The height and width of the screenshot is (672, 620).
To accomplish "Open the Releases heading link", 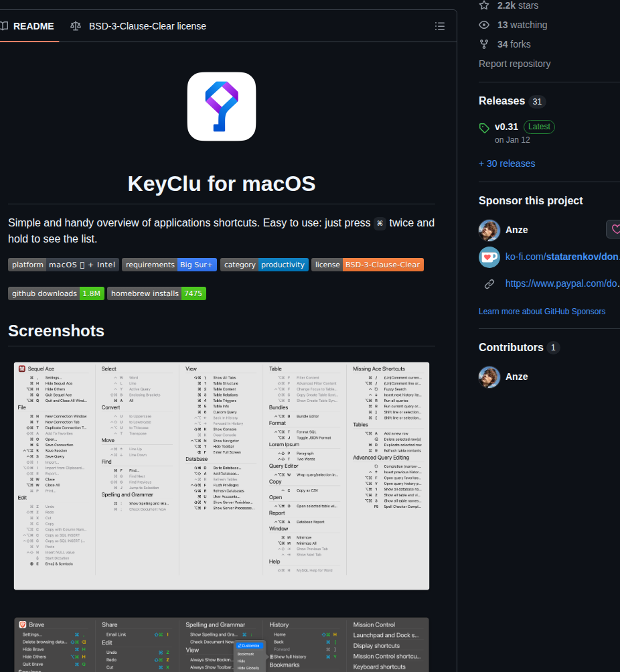I will [501, 100].
